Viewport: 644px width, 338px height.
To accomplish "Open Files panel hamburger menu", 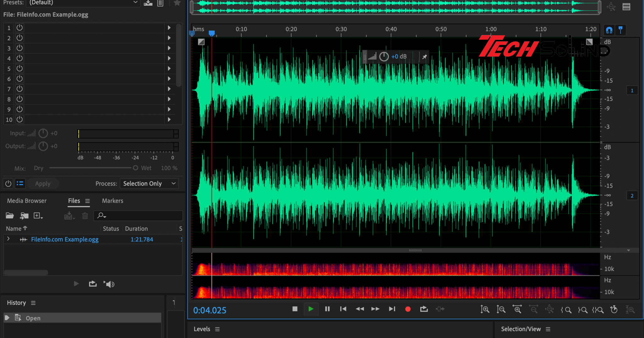I will (x=87, y=201).
